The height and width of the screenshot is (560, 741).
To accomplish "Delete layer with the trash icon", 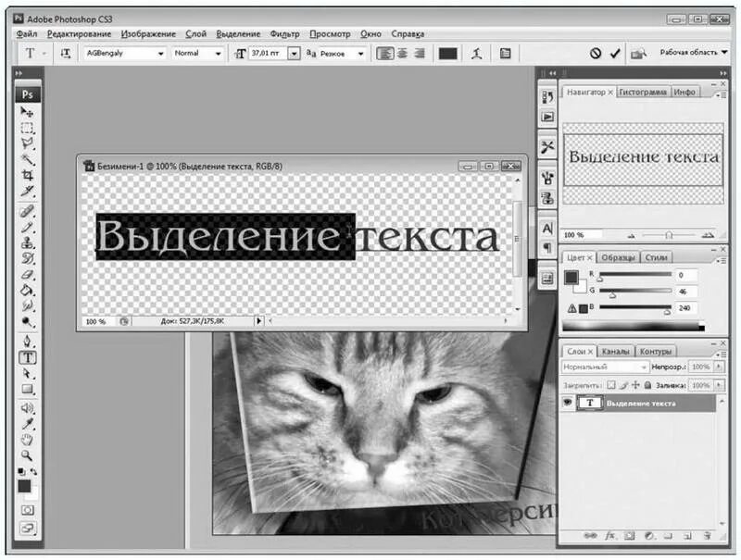I will [708, 535].
